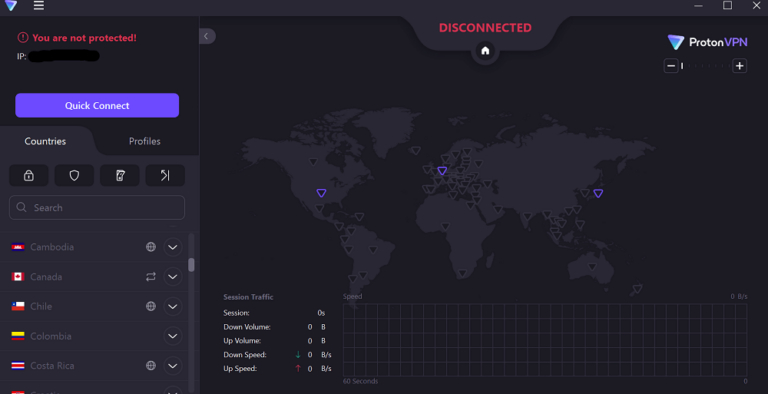Click the Quick Connect button
The image size is (768, 394).
coord(97,105)
